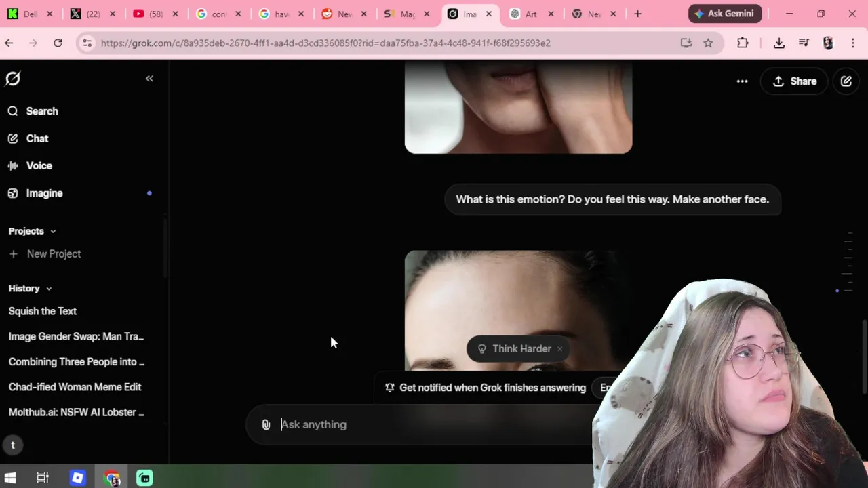Click the address bar URL

point(325,43)
